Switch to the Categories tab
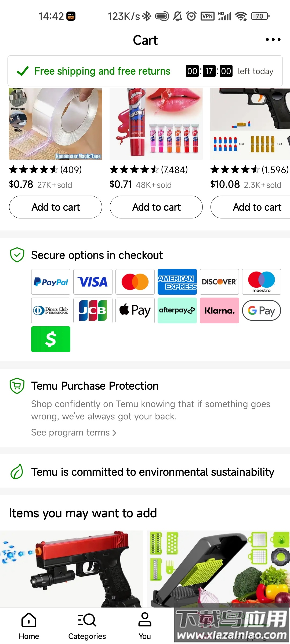 coord(87,626)
